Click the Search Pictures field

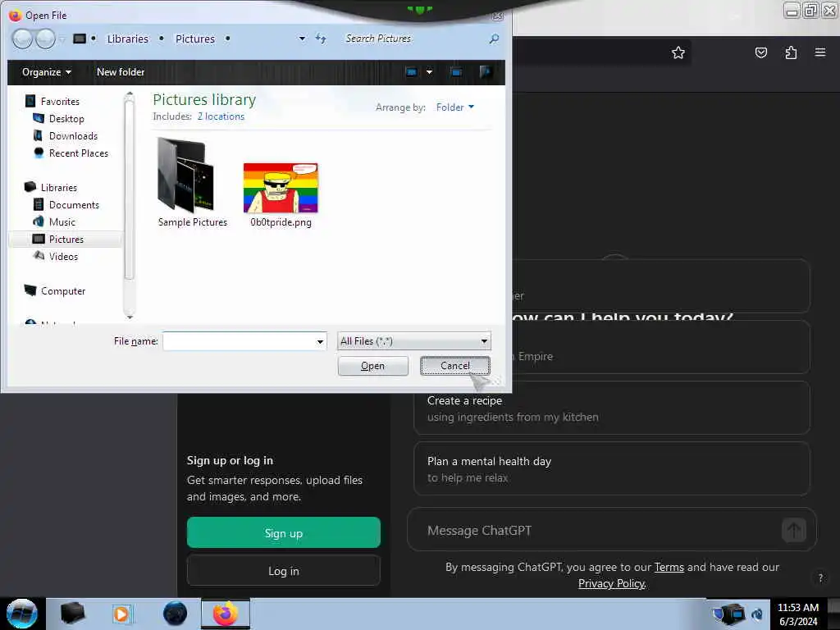(x=415, y=39)
